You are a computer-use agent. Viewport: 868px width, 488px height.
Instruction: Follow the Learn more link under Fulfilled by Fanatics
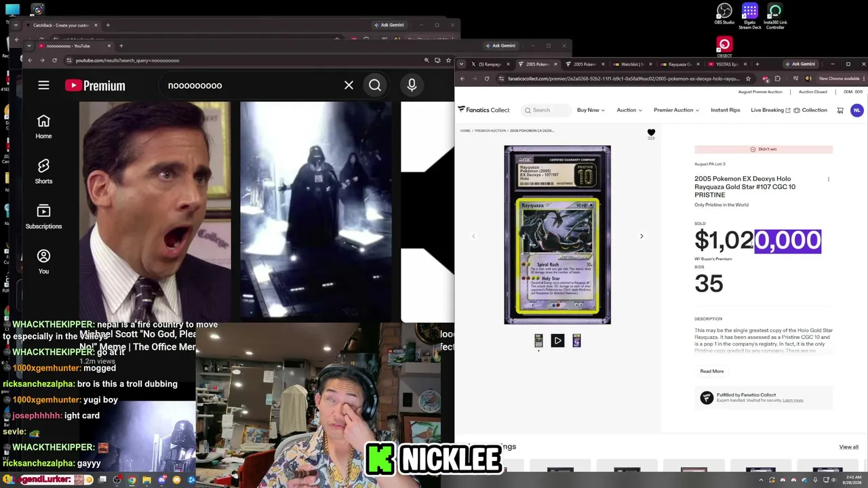tap(793, 401)
